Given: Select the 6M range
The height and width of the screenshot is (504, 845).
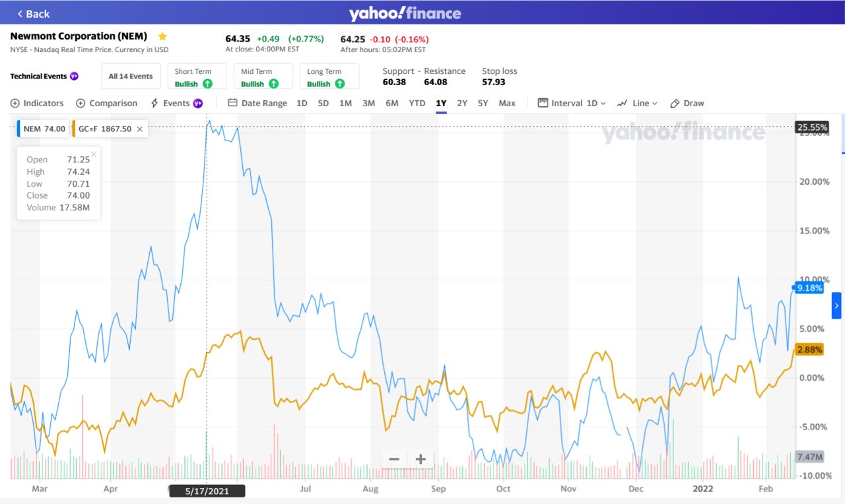Looking at the screenshot, I should point(392,103).
